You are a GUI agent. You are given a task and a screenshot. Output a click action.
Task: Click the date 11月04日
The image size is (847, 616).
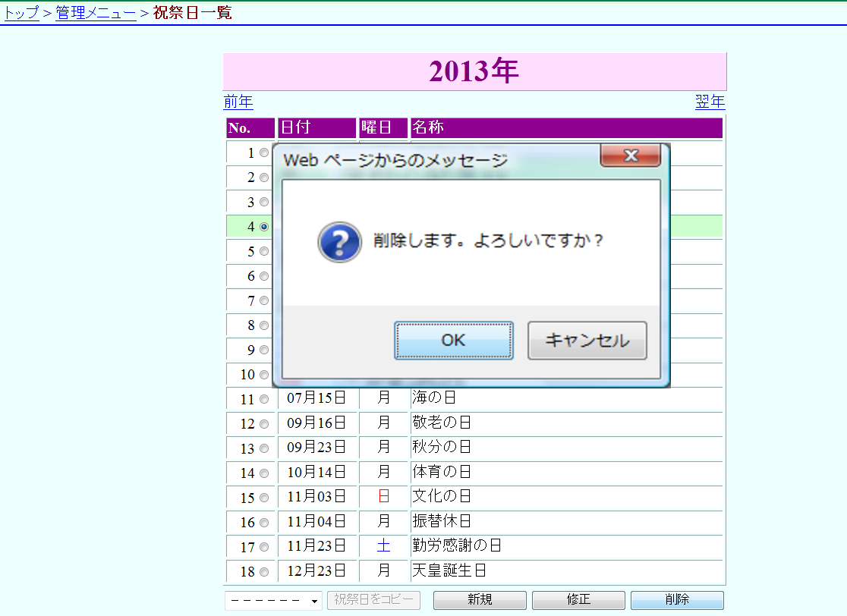(316, 521)
